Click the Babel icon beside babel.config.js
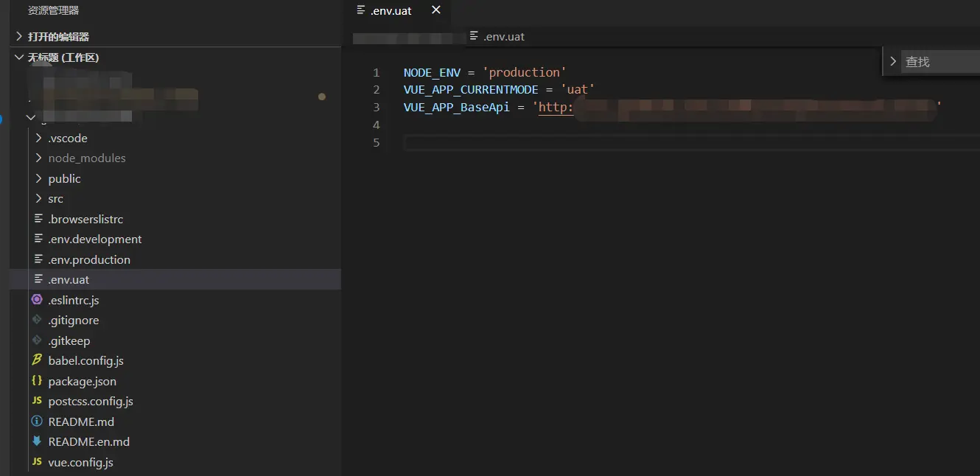 37,360
